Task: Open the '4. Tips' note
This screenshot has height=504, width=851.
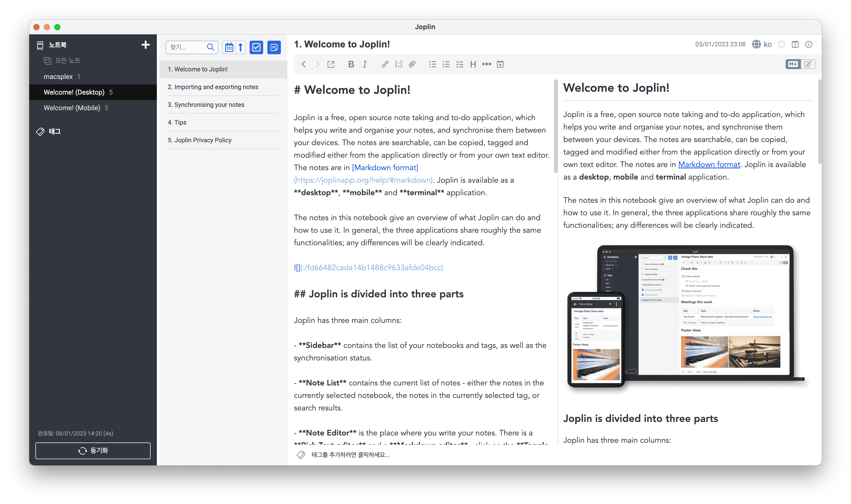Action: [177, 122]
